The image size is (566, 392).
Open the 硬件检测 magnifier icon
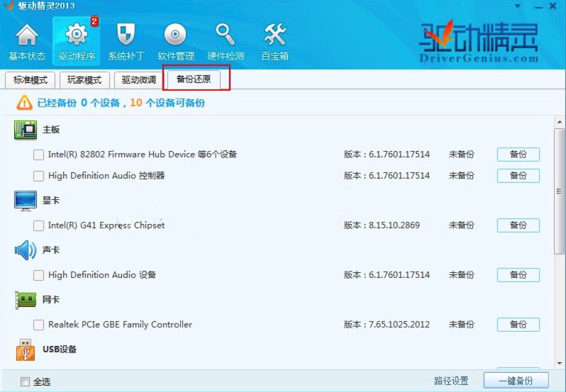point(226,41)
